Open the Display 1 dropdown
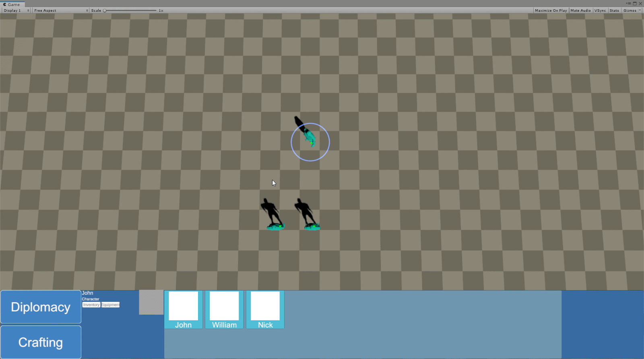The height and width of the screenshot is (359, 644). 16,10
